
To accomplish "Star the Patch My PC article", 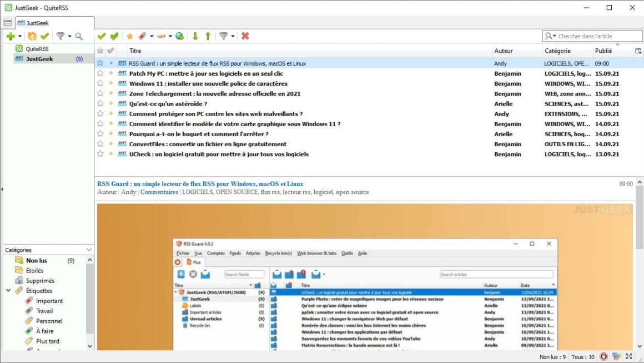I will point(100,73).
